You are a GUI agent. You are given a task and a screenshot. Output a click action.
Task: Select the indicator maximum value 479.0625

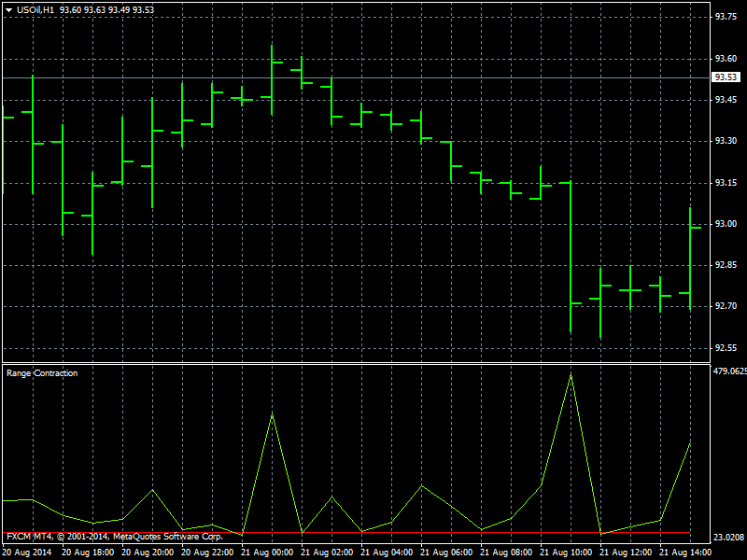[x=729, y=371]
